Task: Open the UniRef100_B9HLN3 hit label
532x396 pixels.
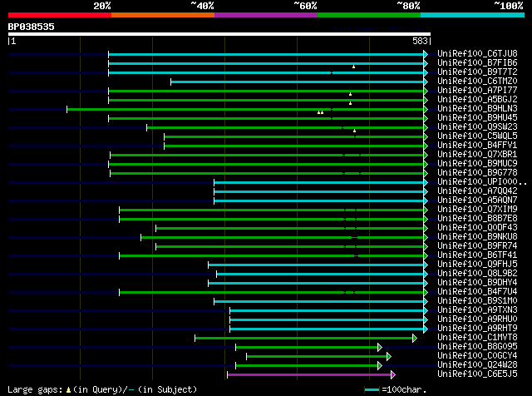Action: click(477, 109)
